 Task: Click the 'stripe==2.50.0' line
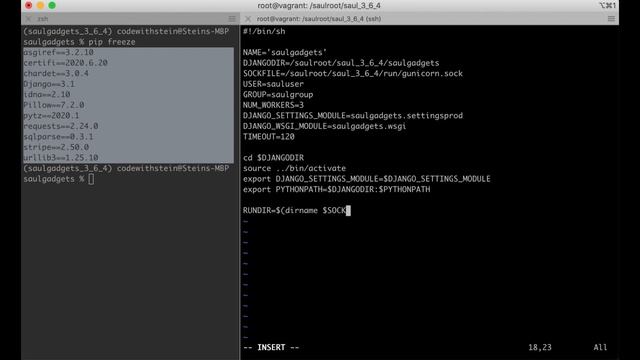(56, 147)
